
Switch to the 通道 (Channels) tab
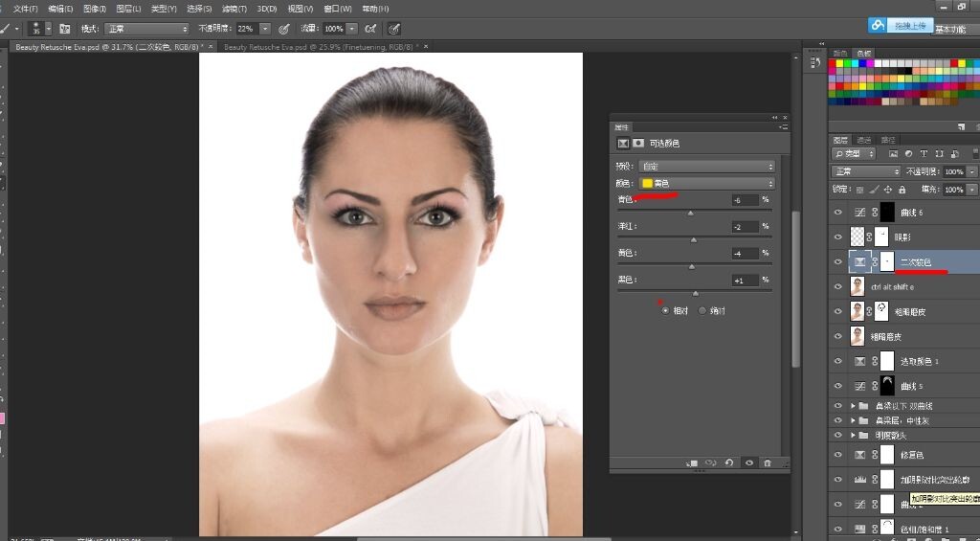point(864,140)
